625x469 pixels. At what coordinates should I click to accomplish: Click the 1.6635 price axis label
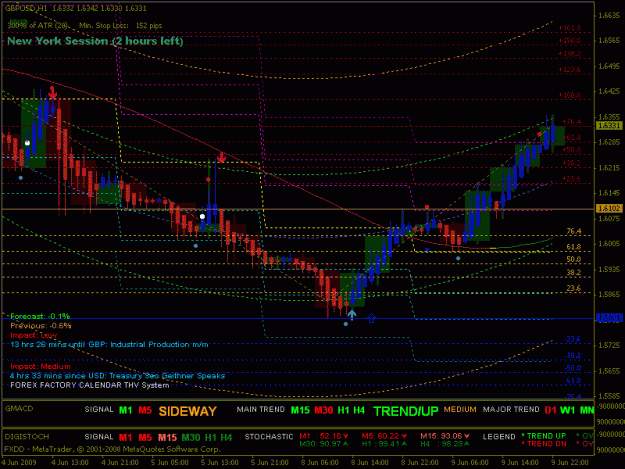coord(609,16)
